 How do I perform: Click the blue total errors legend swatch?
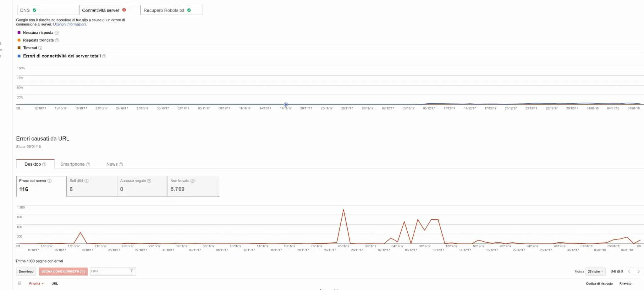point(19,56)
